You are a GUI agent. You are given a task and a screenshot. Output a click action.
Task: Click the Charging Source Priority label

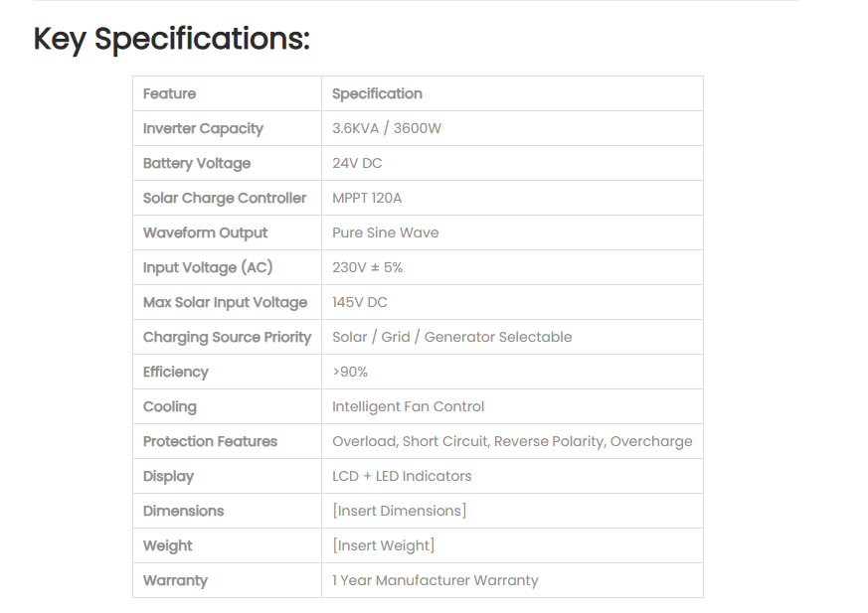pos(227,337)
